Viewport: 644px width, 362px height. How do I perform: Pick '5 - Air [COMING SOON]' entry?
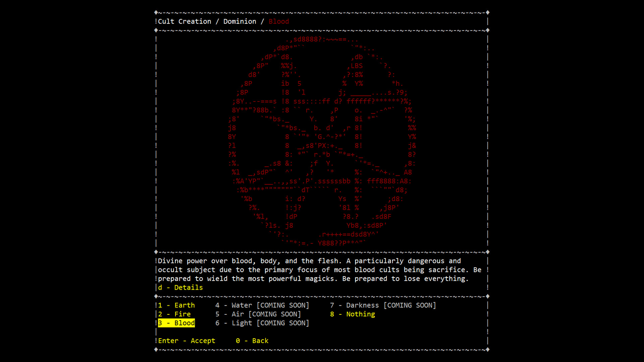[258, 314]
